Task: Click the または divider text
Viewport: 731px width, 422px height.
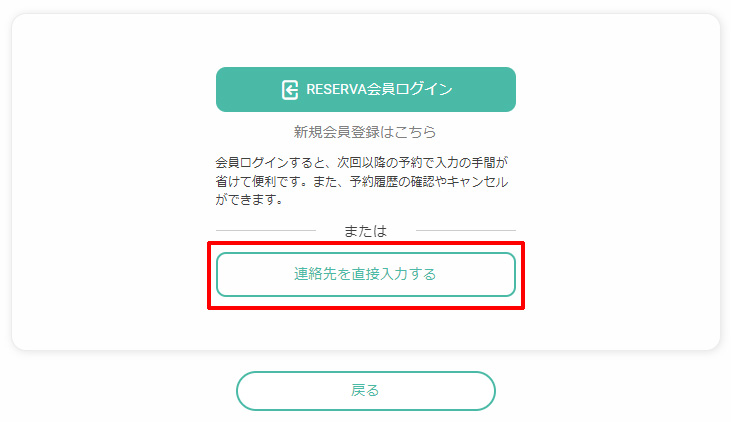Action: click(x=365, y=231)
